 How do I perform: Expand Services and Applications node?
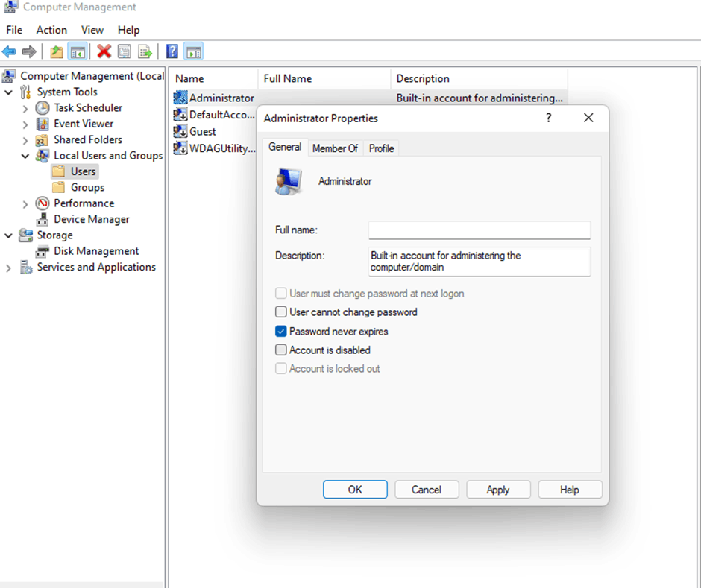[9, 267]
